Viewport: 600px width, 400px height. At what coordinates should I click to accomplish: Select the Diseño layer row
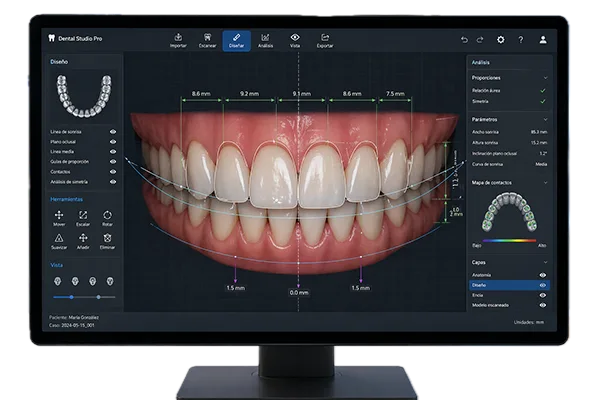pyautogui.click(x=509, y=285)
